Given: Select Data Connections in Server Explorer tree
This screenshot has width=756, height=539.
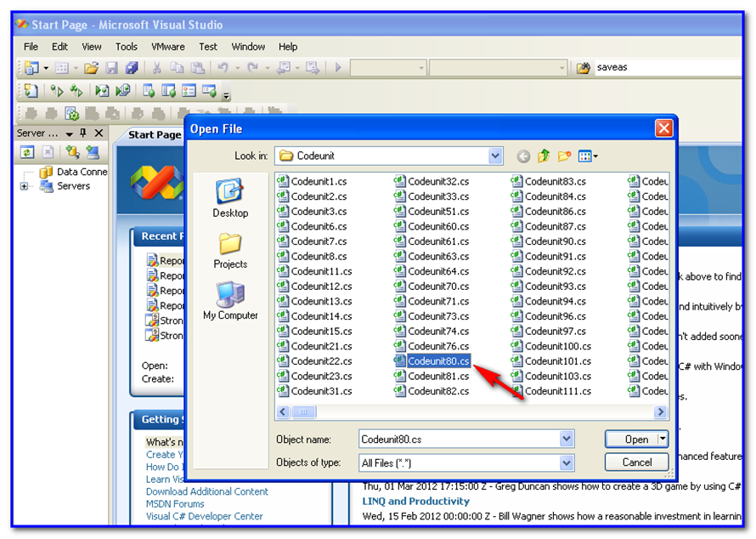Looking at the screenshot, I should pyautogui.click(x=73, y=172).
